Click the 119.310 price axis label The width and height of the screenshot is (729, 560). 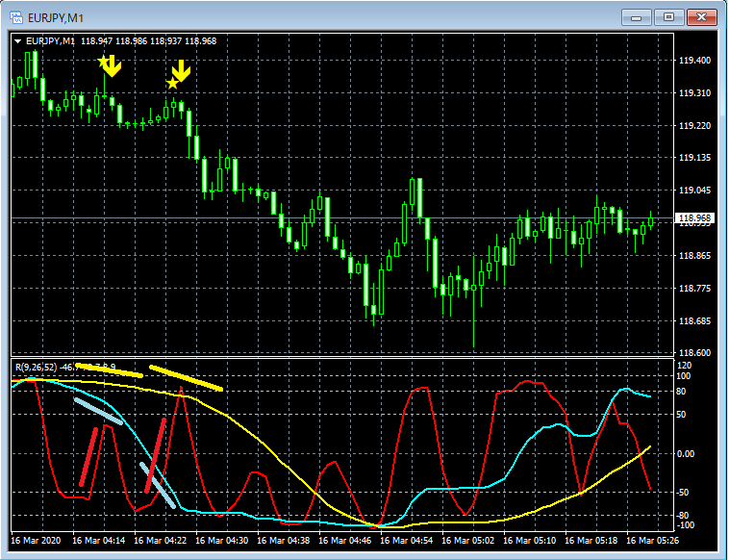[694, 93]
